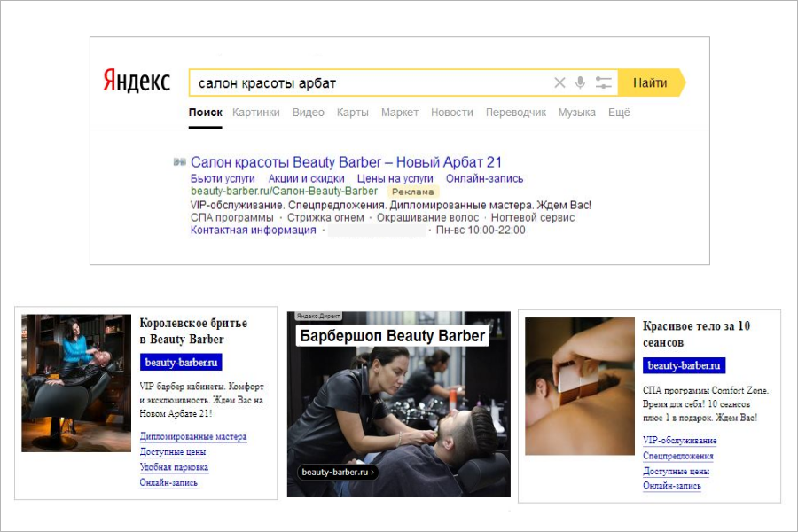798x532 pixels.
Task: Click the blue beauty-barber.ru button in Красивое тело ad
Action: tap(684, 365)
